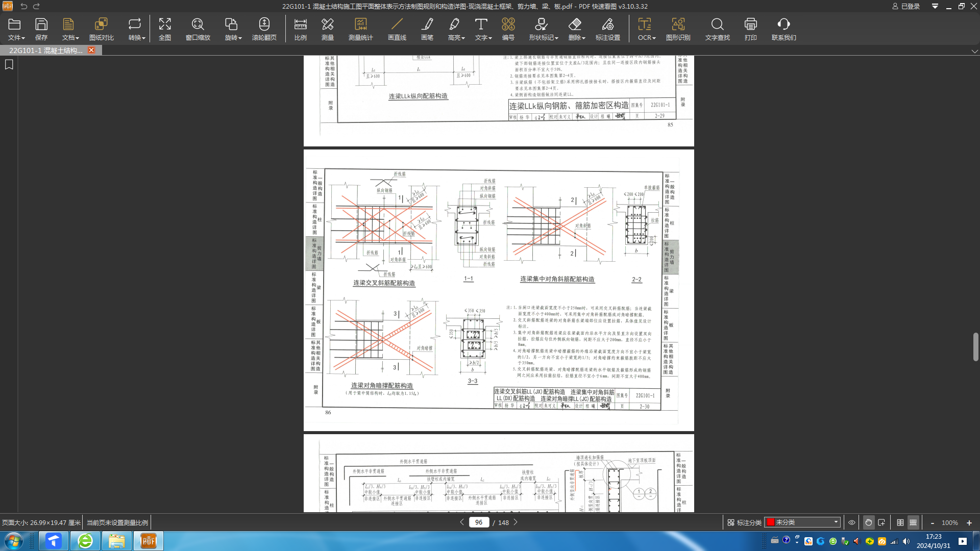Screen dimensions: 980x551
Task: Click the page number field showing 96
Action: point(479,522)
